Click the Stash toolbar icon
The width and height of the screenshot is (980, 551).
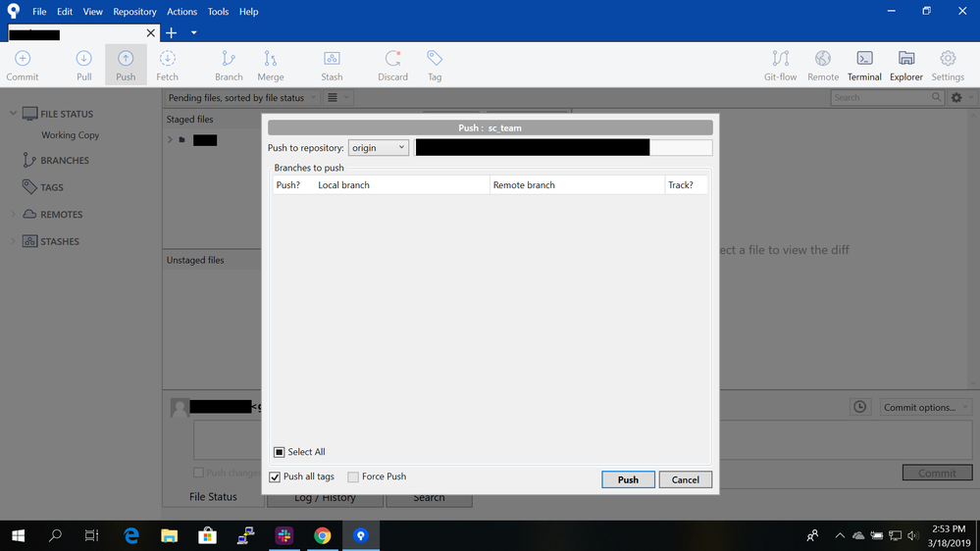(332, 65)
